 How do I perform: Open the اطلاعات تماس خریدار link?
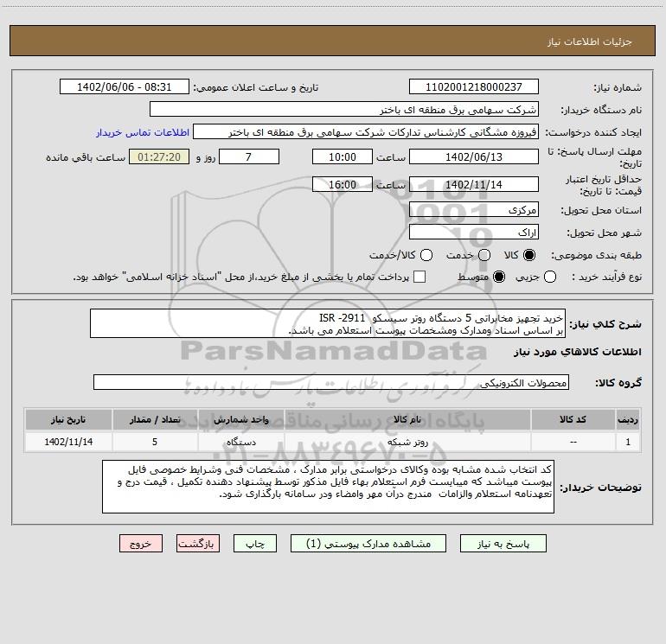click(143, 132)
